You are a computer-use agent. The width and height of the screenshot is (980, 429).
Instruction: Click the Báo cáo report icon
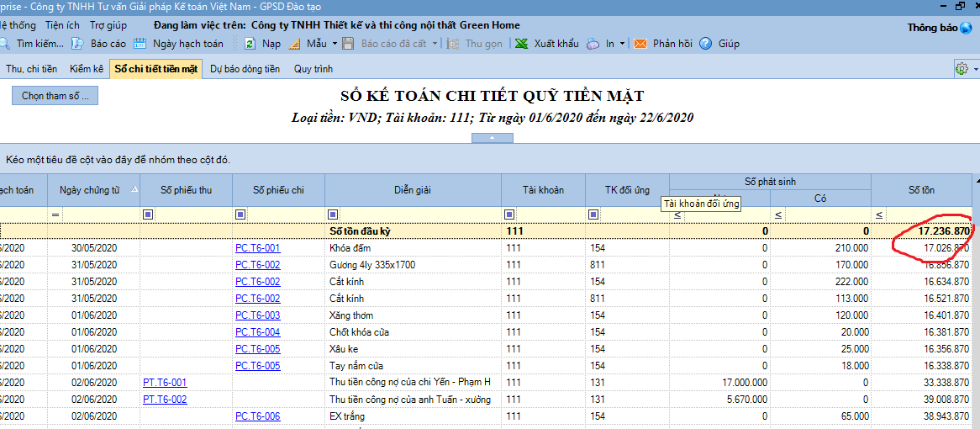coord(77,43)
